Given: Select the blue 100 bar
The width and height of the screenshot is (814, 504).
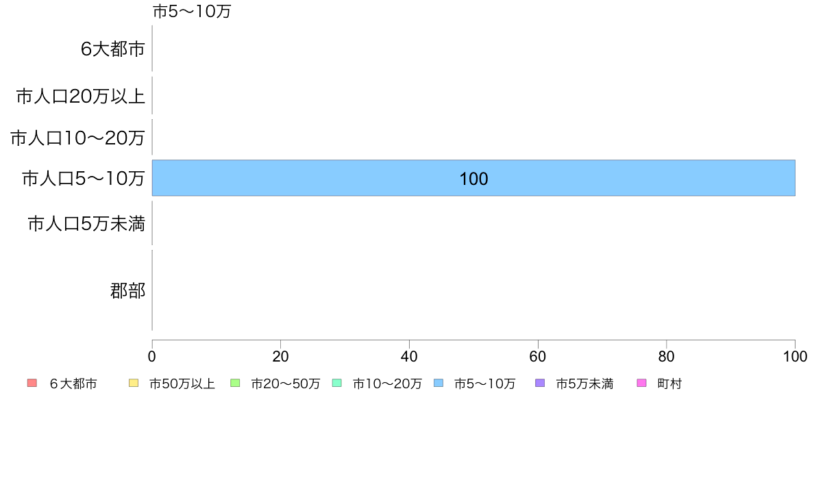Looking at the screenshot, I should (473, 178).
